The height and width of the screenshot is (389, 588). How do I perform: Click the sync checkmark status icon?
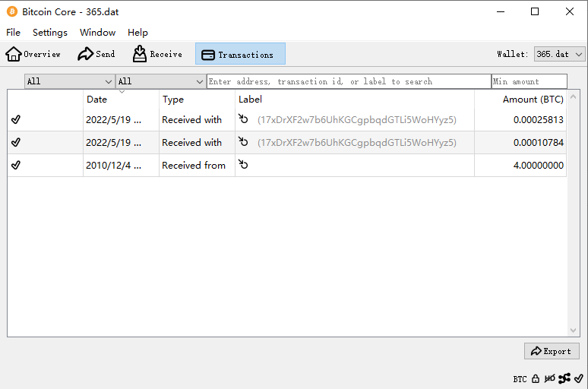pos(579,378)
